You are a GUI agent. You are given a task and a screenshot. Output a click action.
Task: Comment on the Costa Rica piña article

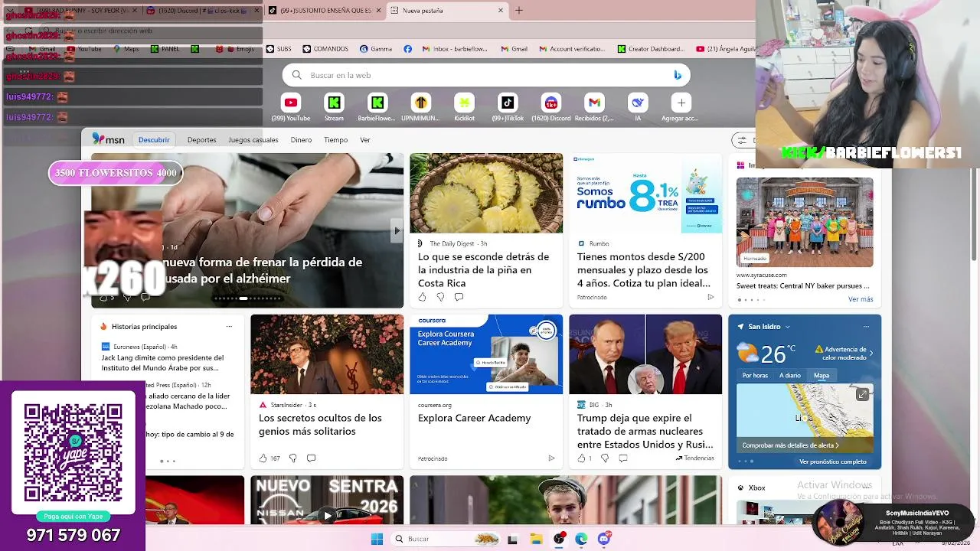[459, 297]
